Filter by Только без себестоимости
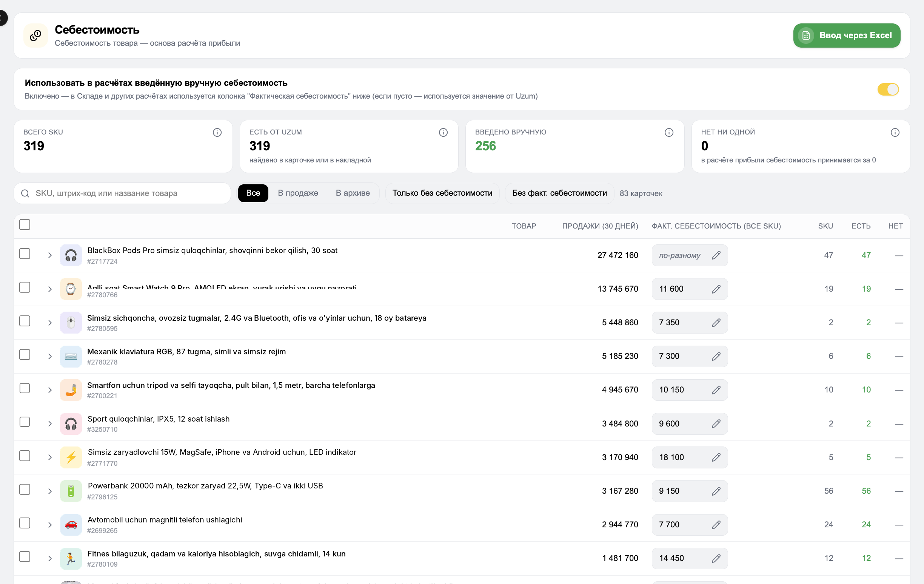 click(442, 193)
